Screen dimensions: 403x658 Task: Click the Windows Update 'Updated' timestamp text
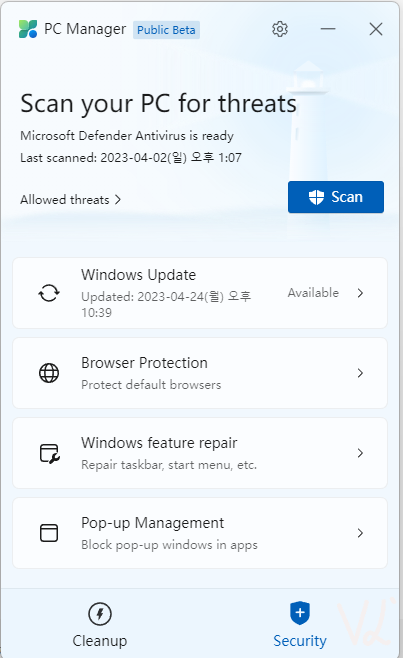(166, 304)
